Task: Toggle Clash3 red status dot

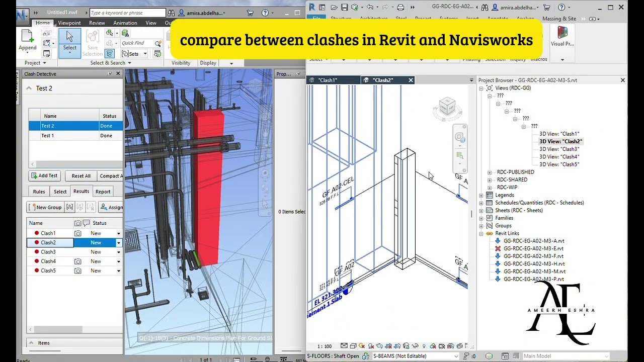Action: (x=37, y=252)
